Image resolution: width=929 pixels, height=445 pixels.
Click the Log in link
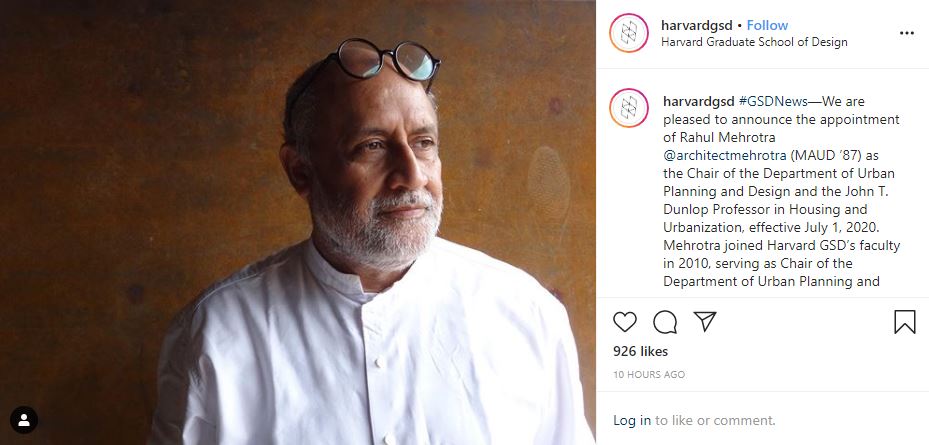click(632, 421)
